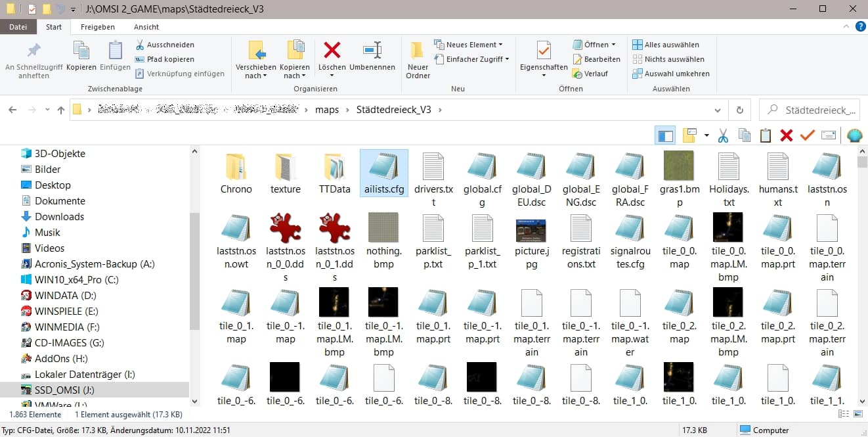Open the Einfacher Zugriff dropdown
The width and height of the screenshot is (868, 437).
[x=471, y=59]
